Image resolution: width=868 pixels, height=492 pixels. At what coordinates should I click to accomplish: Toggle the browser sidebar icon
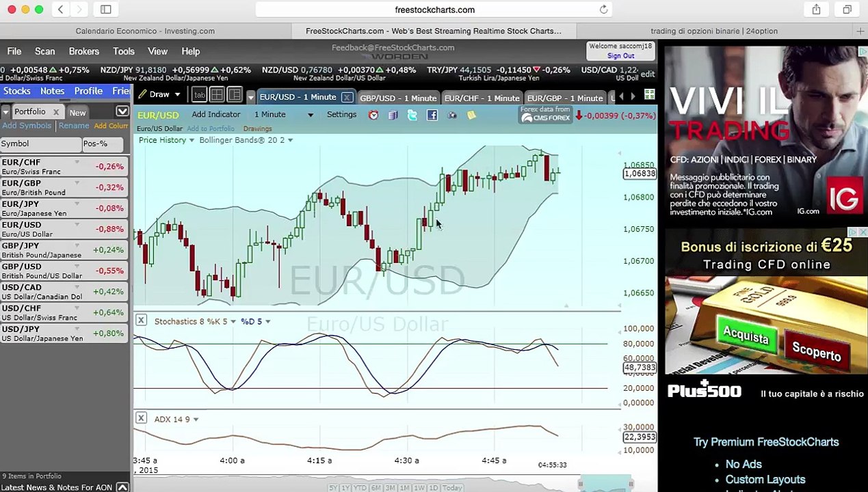[x=106, y=10]
